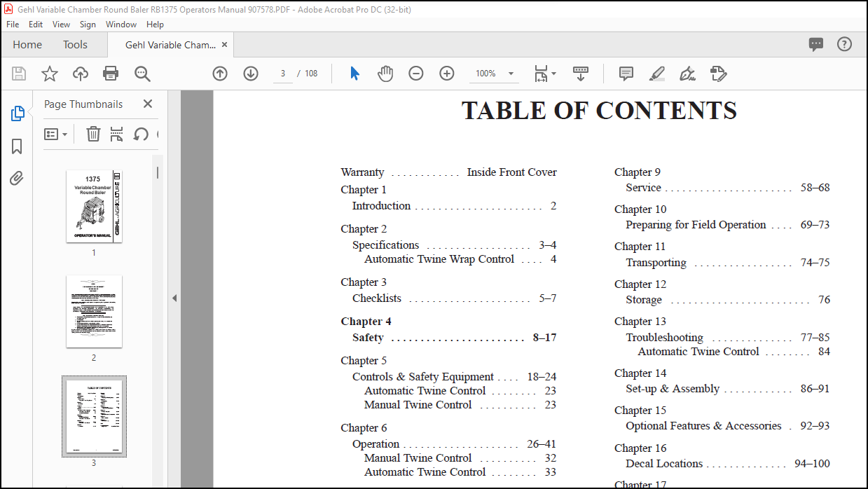Expand the fit page dropdown arrow

pos(553,74)
